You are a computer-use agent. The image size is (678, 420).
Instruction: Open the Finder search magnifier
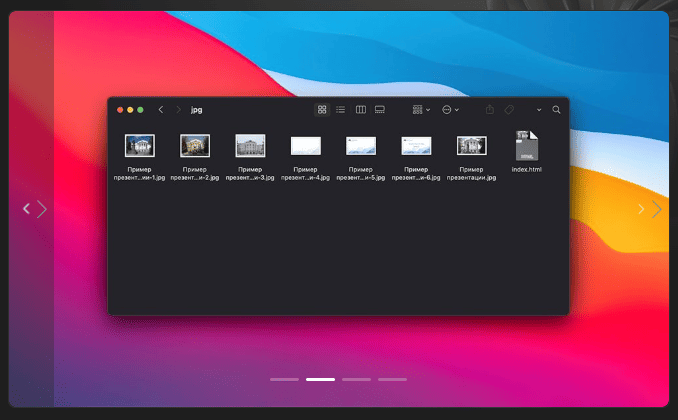click(x=556, y=110)
